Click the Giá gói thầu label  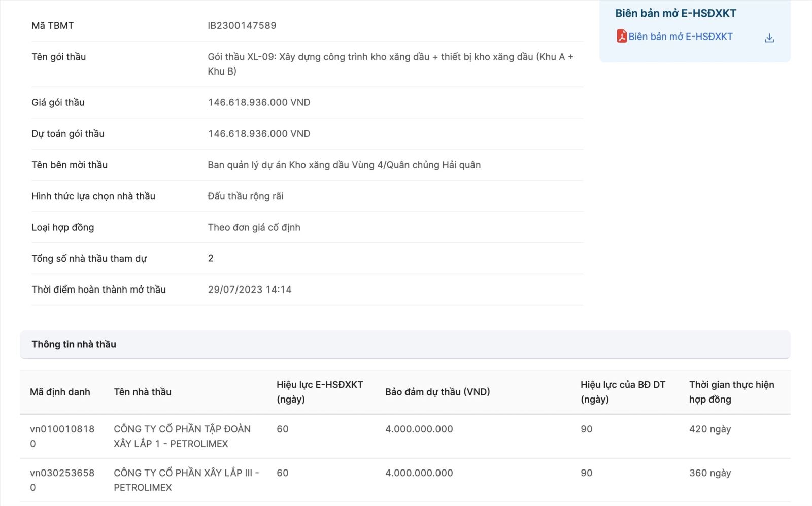point(58,102)
